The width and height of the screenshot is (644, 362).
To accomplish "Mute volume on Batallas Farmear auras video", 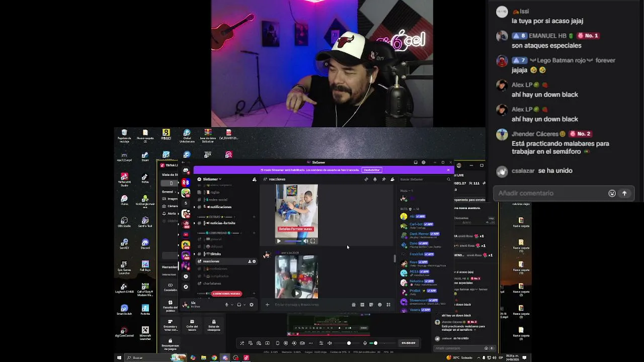I will click(305, 241).
